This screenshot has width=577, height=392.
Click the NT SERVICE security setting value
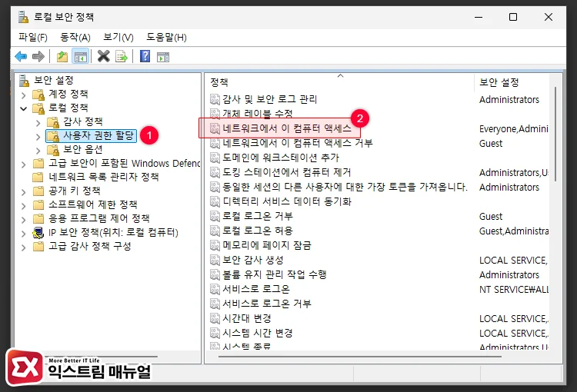[x=514, y=290]
